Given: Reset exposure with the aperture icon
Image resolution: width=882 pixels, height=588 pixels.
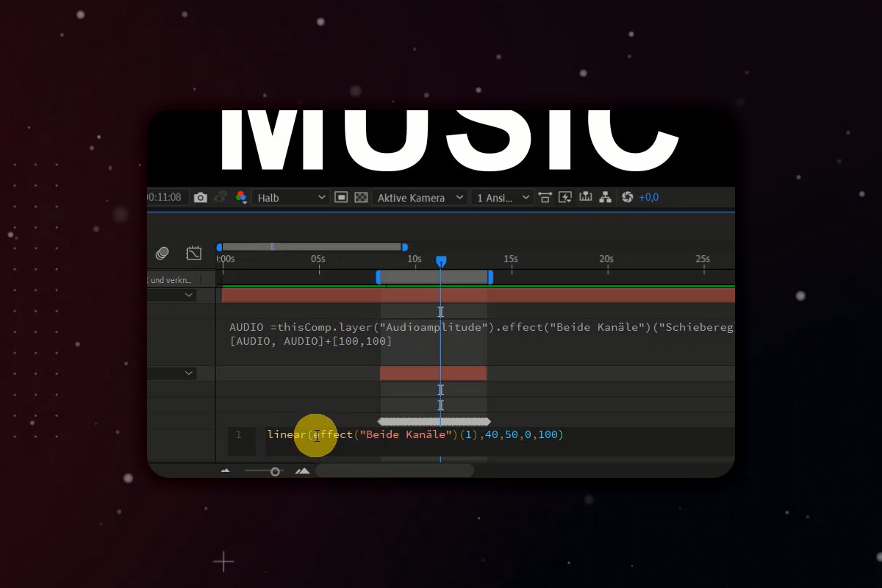Looking at the screenshot, I should [627, 197].
